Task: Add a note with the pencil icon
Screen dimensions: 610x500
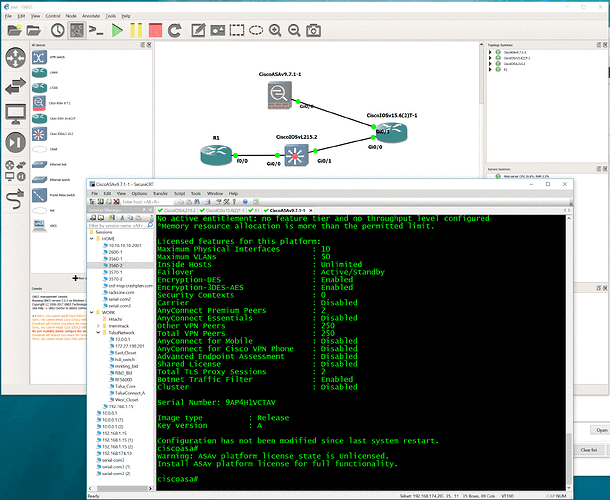Action: pos(198,30)
